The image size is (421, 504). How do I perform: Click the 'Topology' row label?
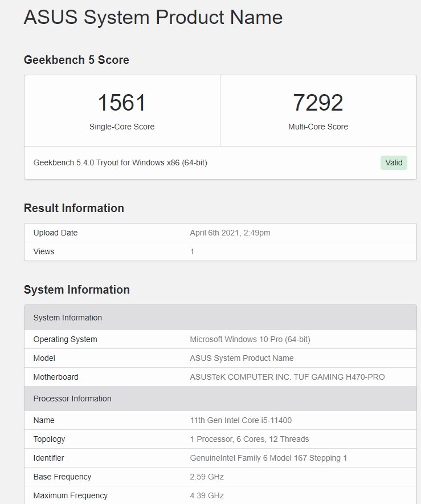tap(49, 439)
